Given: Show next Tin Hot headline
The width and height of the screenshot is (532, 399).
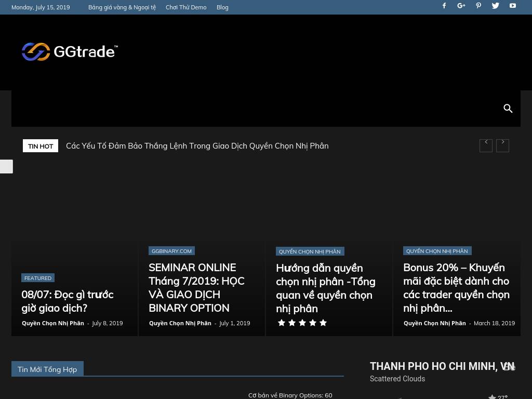Looking at the screenshot, I should pyautogui.click(x=502, y=145).
